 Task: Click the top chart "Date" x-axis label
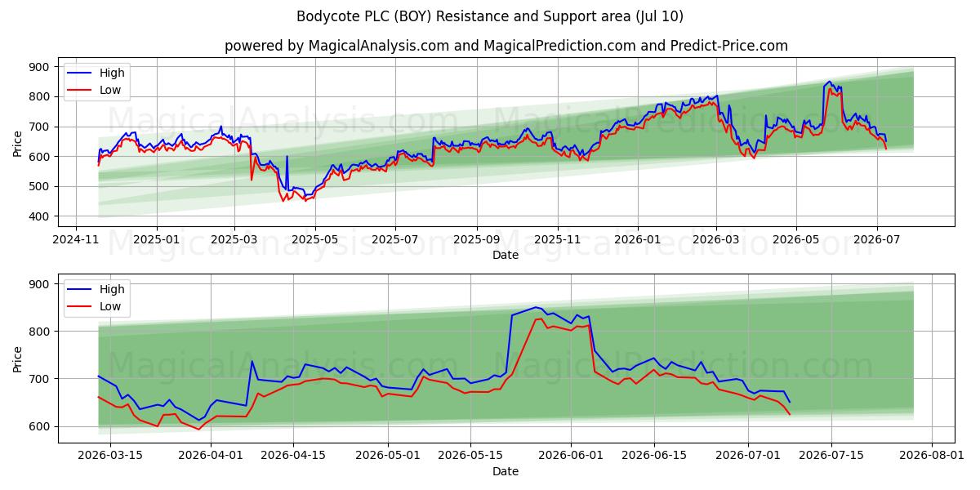[506, 255]
